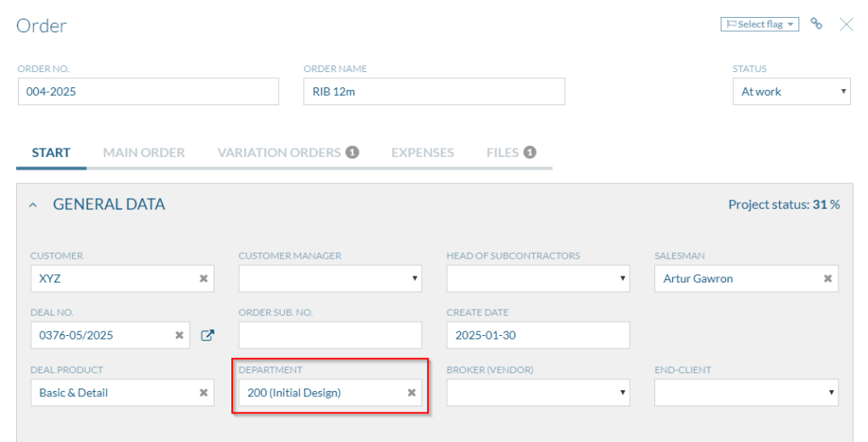Clear the 200 (Initial Design) department
Viewport: 868px width, 442px height.
click(x=411, y=393)
